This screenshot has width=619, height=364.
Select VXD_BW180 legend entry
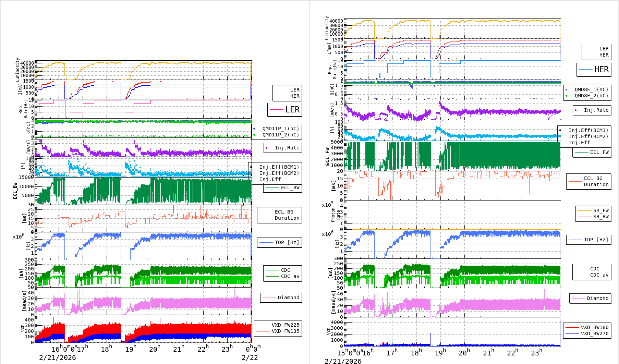(x=587, y=327)
